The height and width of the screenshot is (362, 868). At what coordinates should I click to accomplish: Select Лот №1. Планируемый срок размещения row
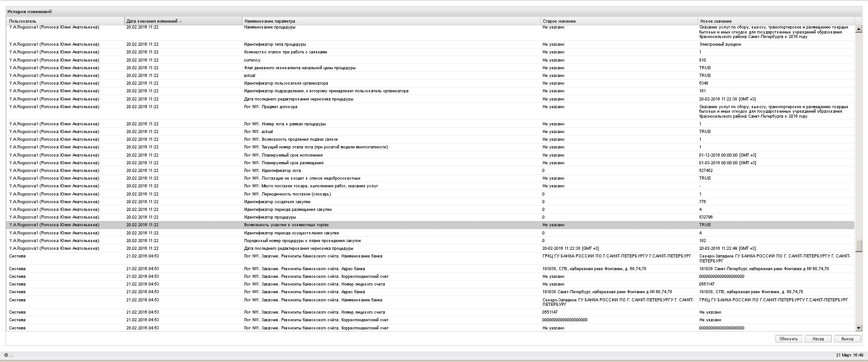tap(430, 163)
